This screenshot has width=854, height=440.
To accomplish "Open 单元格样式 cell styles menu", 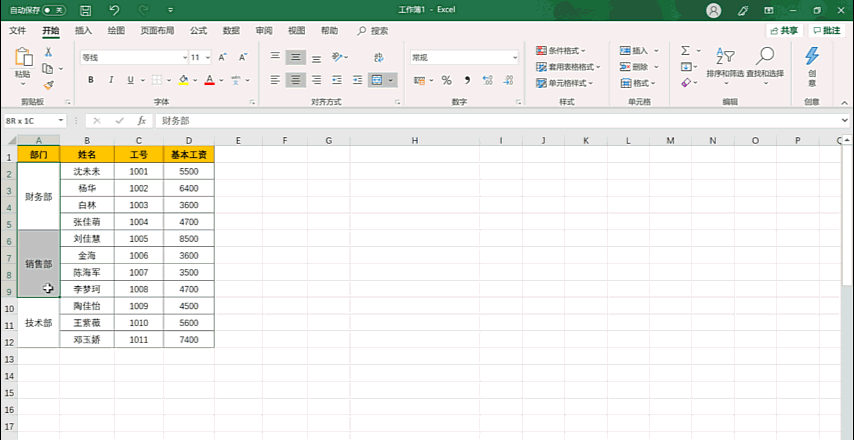I will pos(564,83).
